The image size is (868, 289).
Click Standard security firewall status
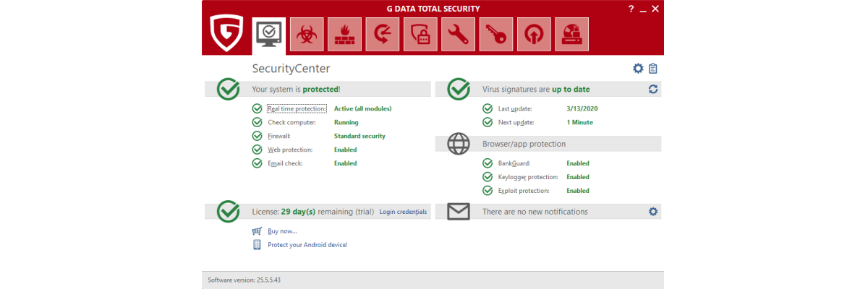coord(359,136)
